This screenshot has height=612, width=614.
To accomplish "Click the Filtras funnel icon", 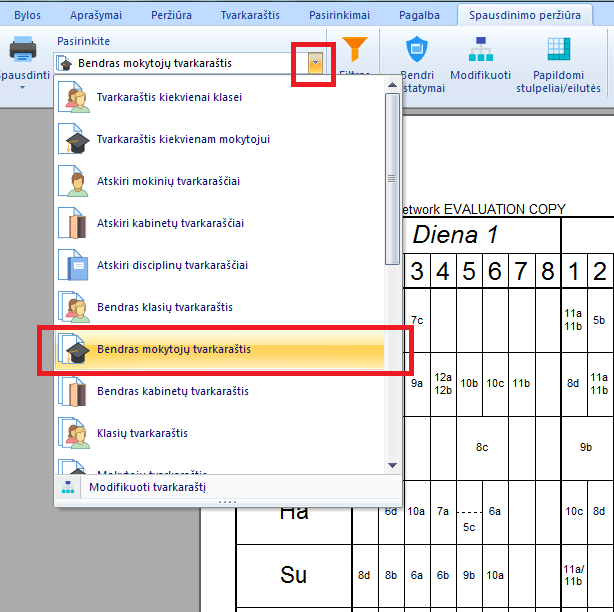I will click(x=355, y=50).
